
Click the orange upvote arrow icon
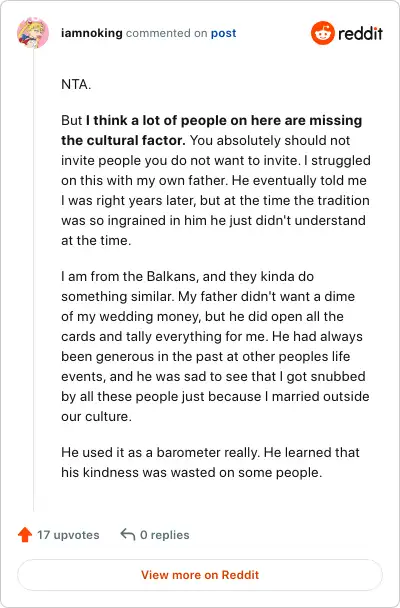(25, 535)
